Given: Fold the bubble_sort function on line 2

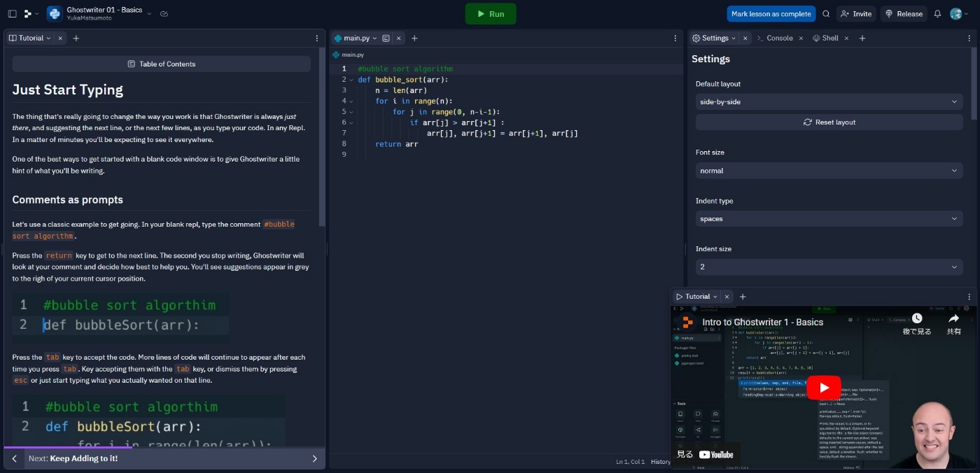Looking at the screenshot, I should click(351, 80).
